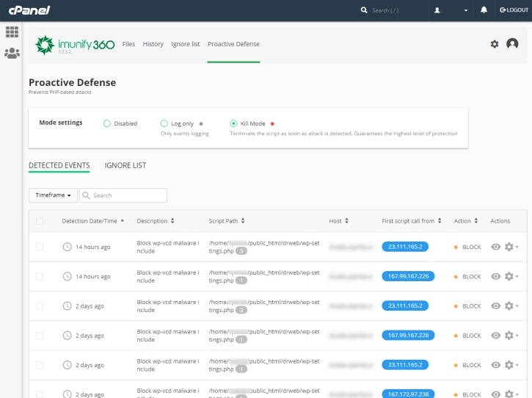Expand the cPanel user account dropdown
Image resolution: width=532 pixels, height=398 pixels.
coord(451,10)
